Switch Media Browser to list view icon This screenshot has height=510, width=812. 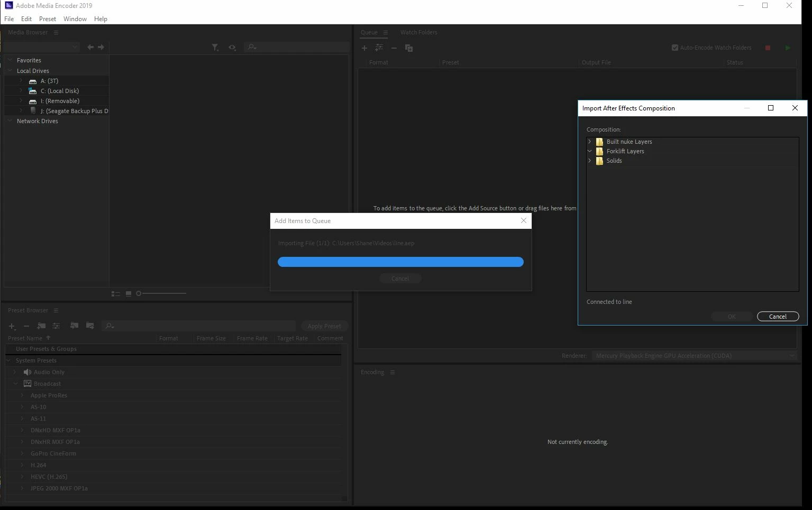click(x=115, y=294)
